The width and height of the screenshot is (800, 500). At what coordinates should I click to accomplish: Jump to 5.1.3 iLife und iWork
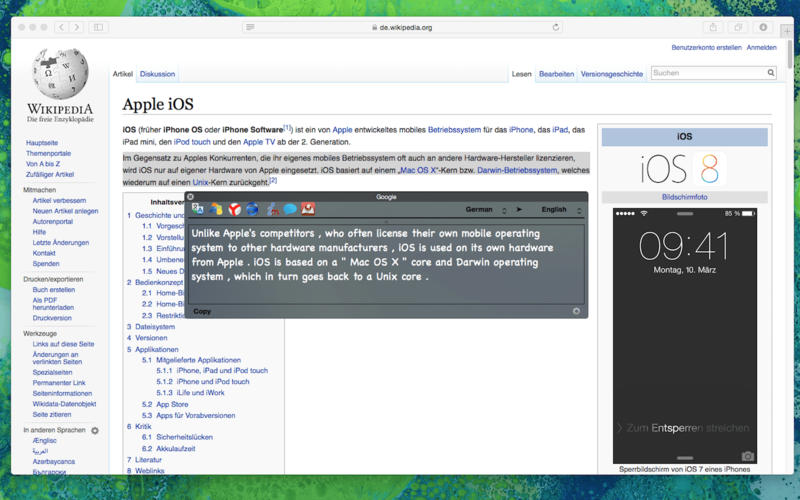[x=190, y=393]
